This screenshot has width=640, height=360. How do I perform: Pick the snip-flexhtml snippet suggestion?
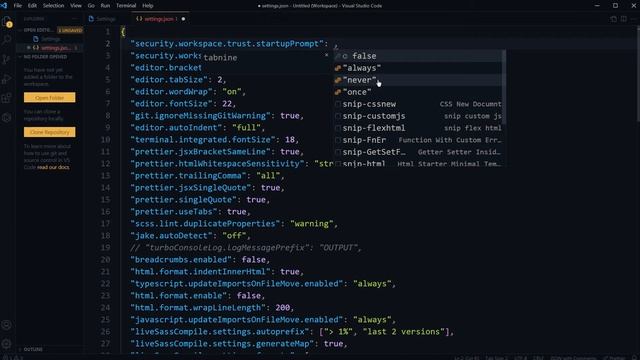click(x=418, y=128)
